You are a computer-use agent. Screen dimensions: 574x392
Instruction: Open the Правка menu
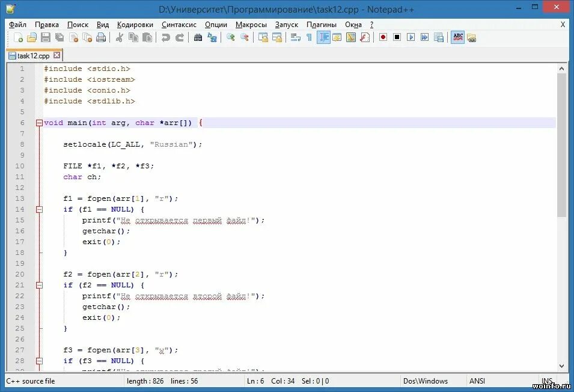46,25
